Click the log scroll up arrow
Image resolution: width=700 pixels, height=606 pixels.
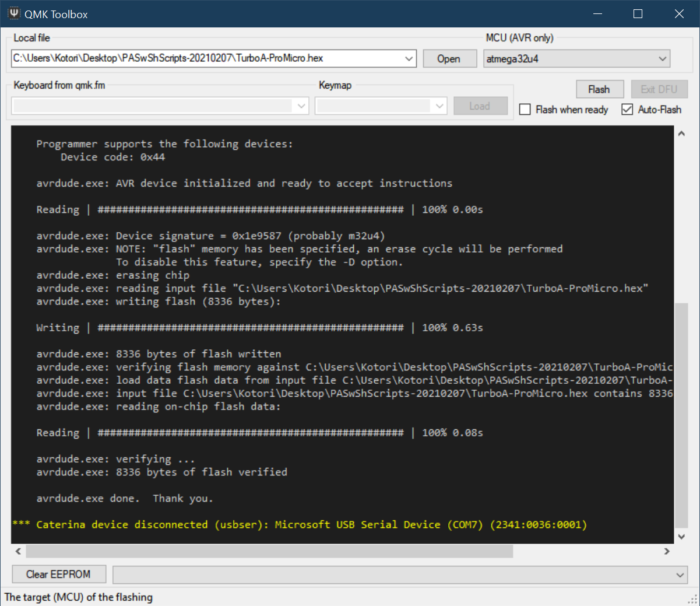[681, 134]
